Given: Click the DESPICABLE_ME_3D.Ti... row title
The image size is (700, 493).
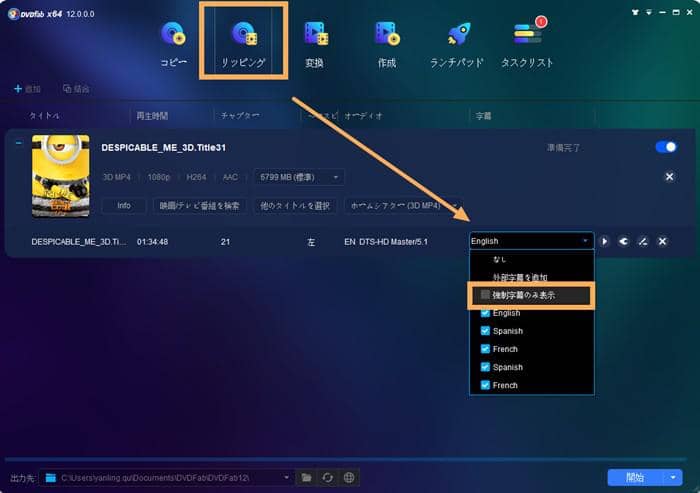Looking at the screenshot, I should point(79,242).
